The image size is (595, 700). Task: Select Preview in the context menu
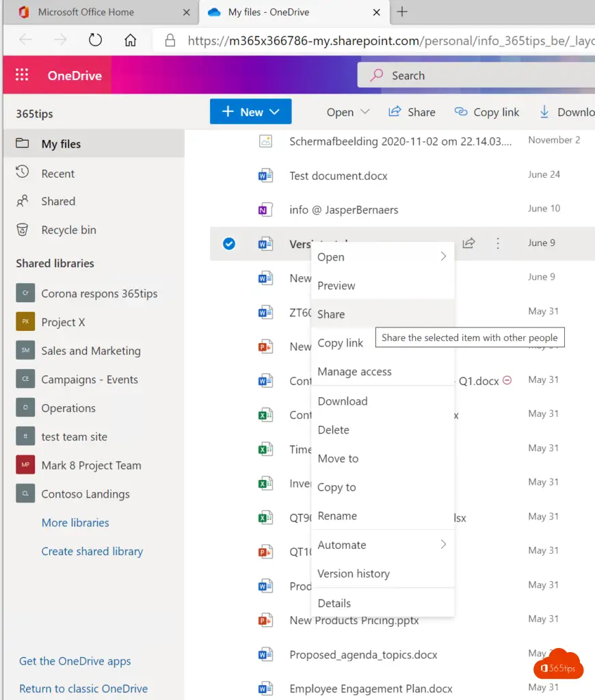[383, 286]
